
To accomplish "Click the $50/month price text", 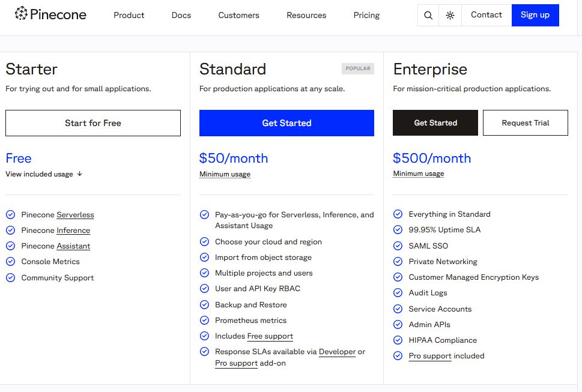I will click(234, 158).
